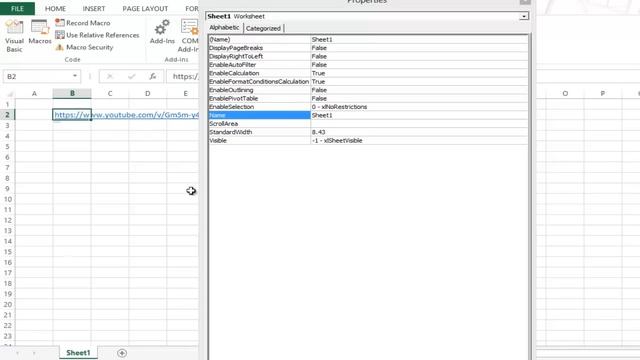Image resolution: width=640 pixels, height=360 pixels.
Task: Click the xlSheetVisible value
Action: click(419, 140)
